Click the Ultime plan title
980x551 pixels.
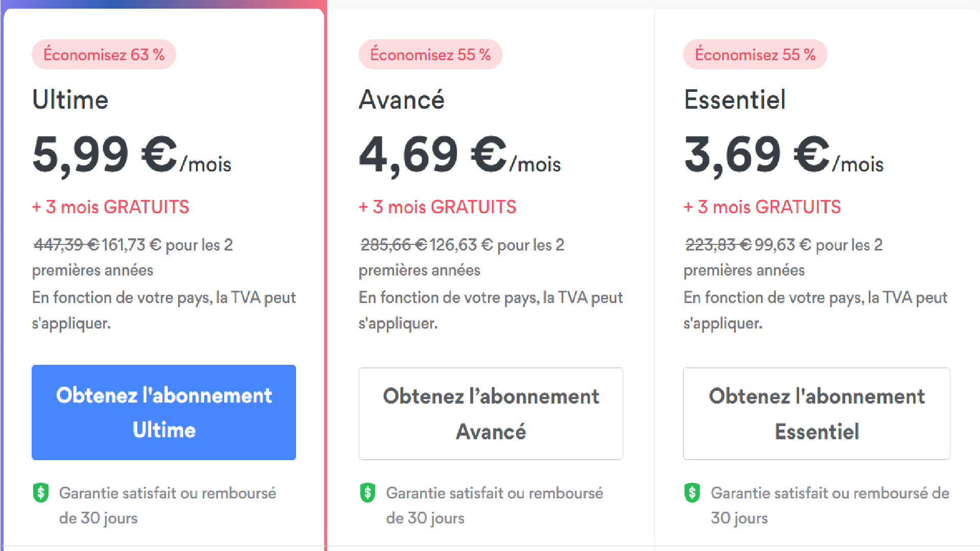(70, 99)
